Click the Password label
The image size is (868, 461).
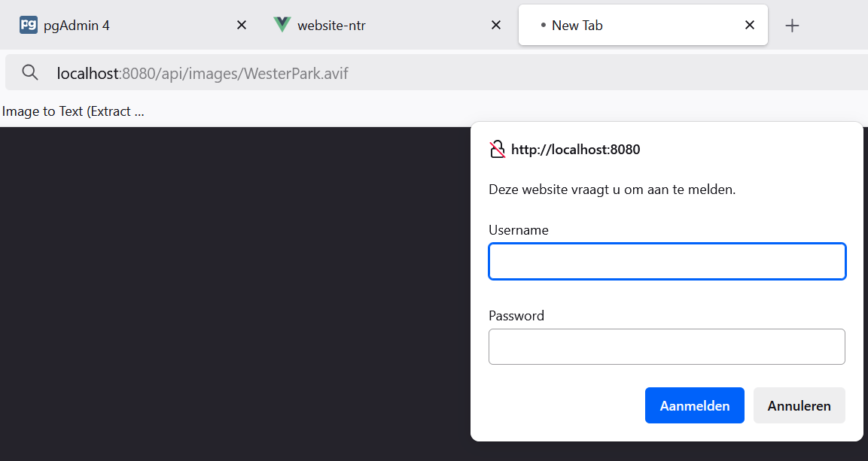[516, 316]
